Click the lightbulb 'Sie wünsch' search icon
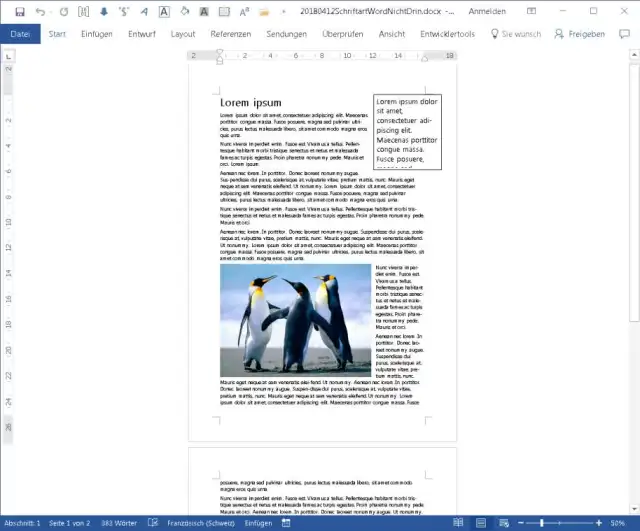Screen dimensions: 640x531 [494, 33]
